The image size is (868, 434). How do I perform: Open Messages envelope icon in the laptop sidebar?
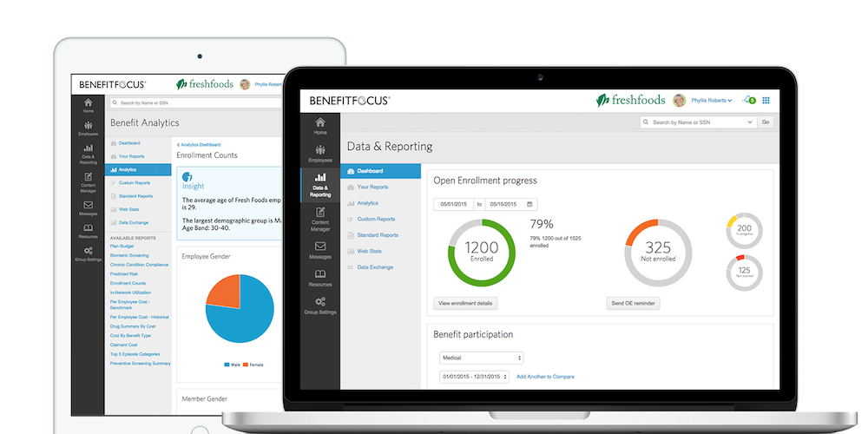320,247
